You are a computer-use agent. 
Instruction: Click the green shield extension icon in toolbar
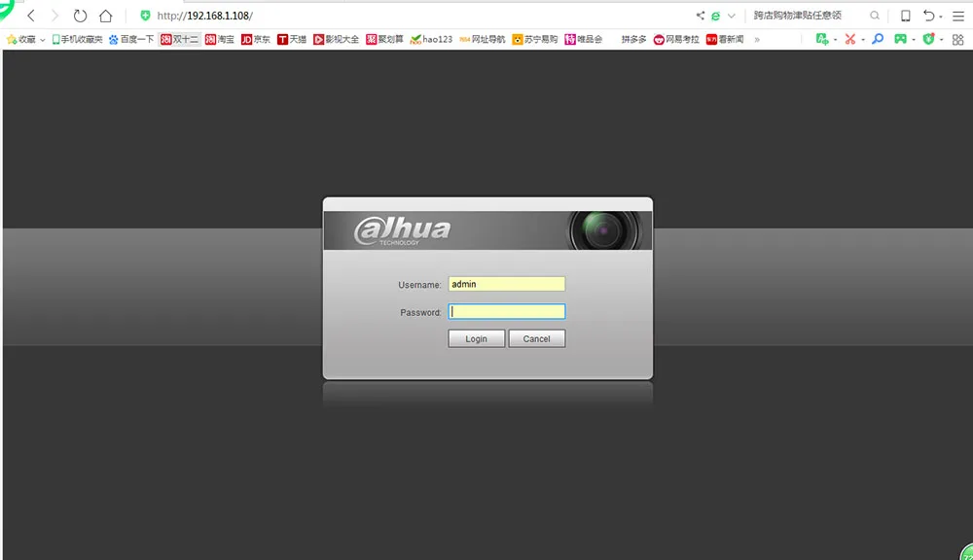928,39
